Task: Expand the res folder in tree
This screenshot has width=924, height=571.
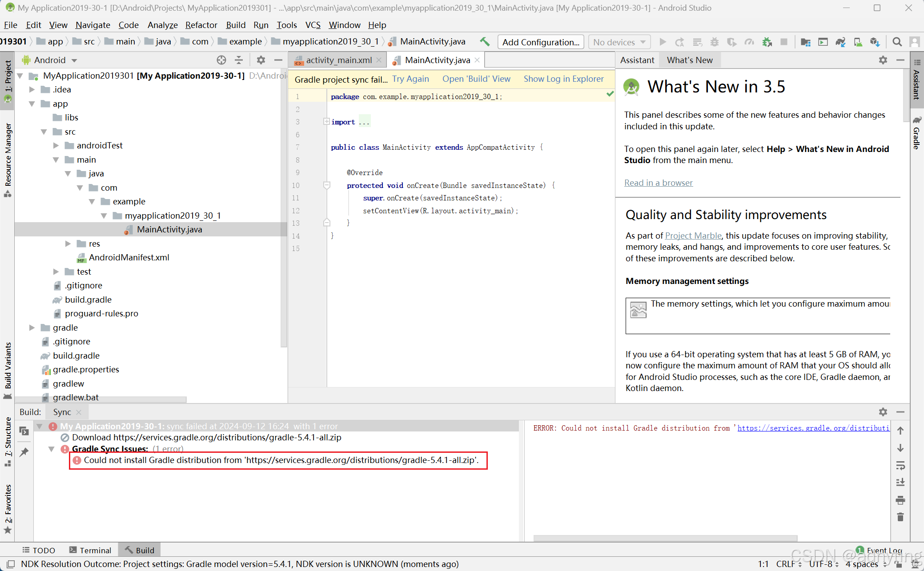Action: pyautogui.click(x=68, y=244)
